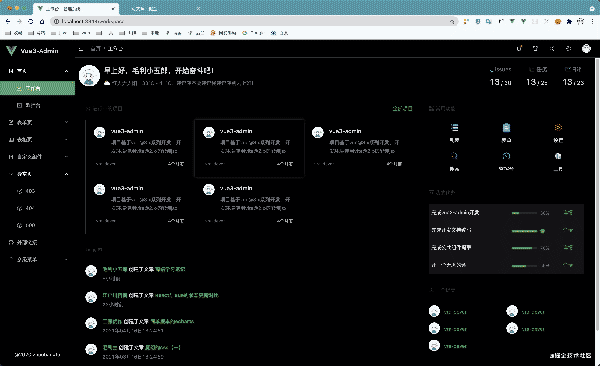Click the orange quick-action icon

click(x=558, y=127)
